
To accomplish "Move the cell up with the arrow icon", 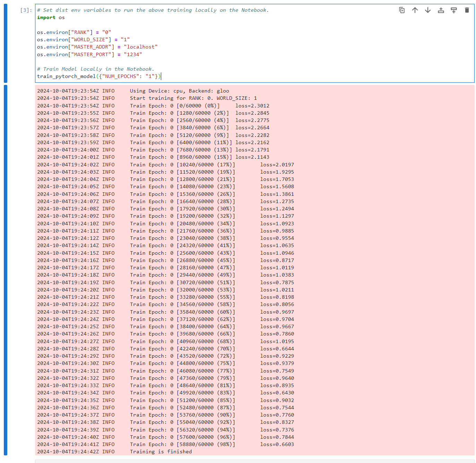I will (415, 10).
